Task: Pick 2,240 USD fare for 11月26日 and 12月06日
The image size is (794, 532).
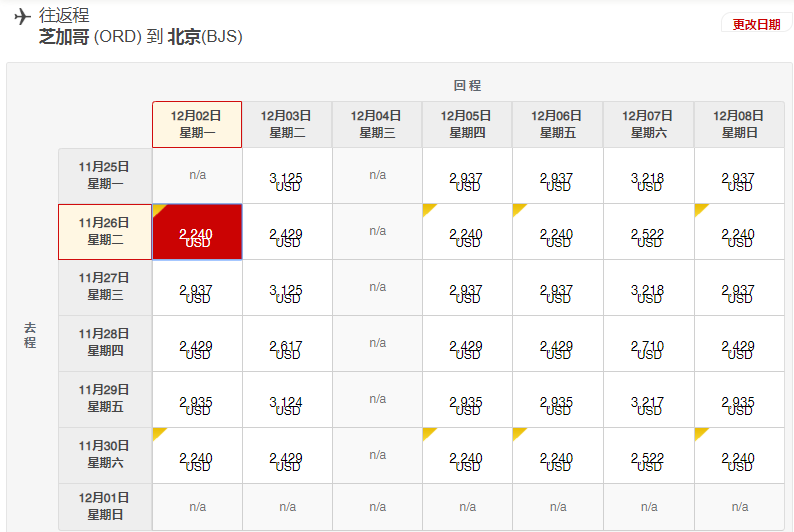Action: [558, 232]
